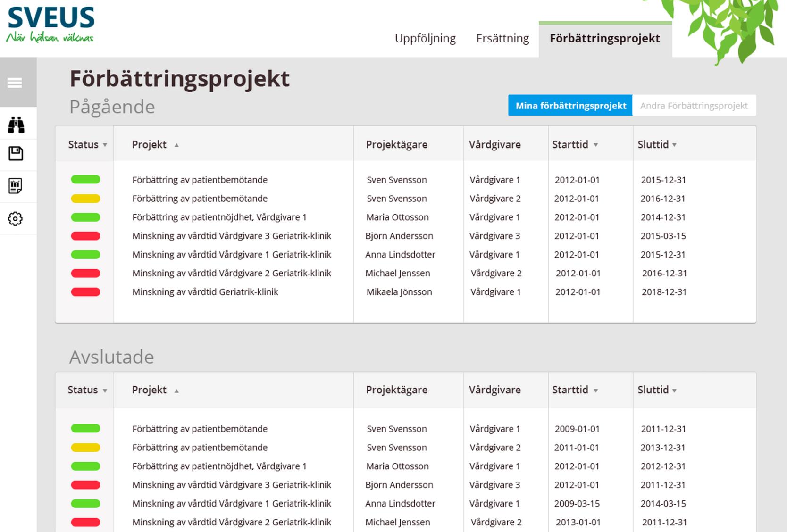
Task: Click Projektägare header in Pågående table
Action: (x=397, y=145)
